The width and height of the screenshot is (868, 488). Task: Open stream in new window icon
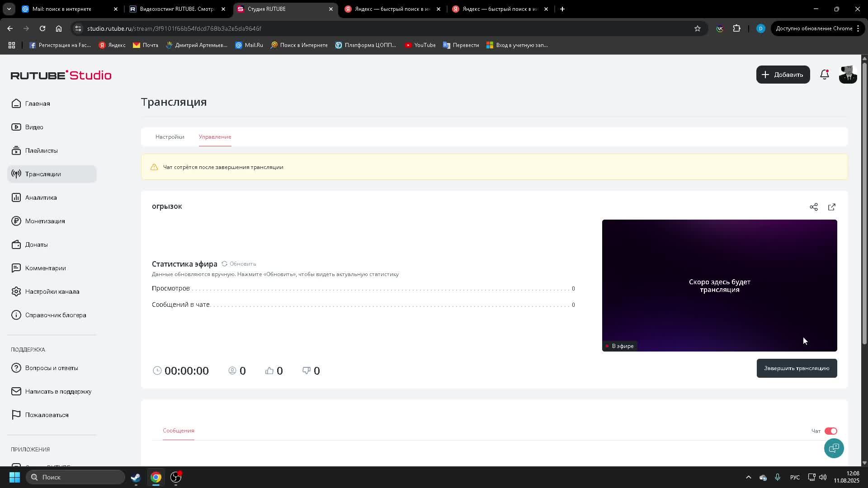(x=831, y=207)
